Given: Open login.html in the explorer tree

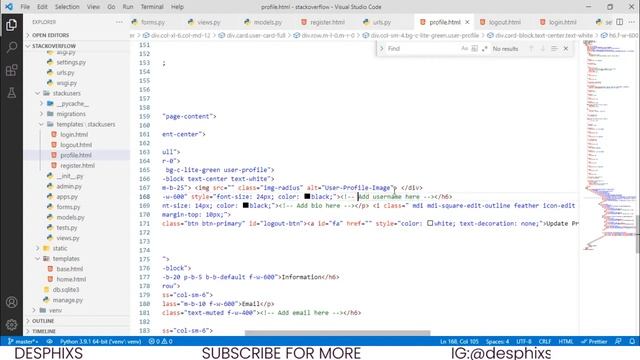Looking at the screenshot, I should [74, 134].
